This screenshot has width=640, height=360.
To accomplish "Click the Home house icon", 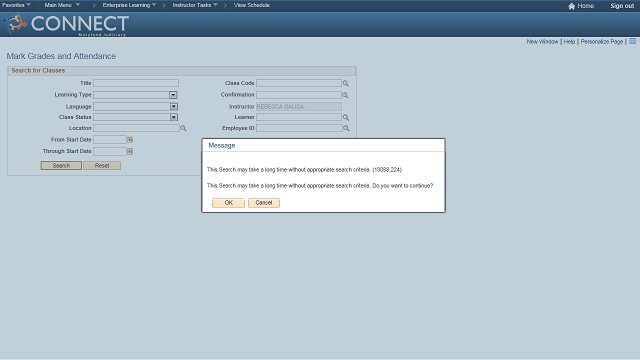I will [x=571, y=6].
